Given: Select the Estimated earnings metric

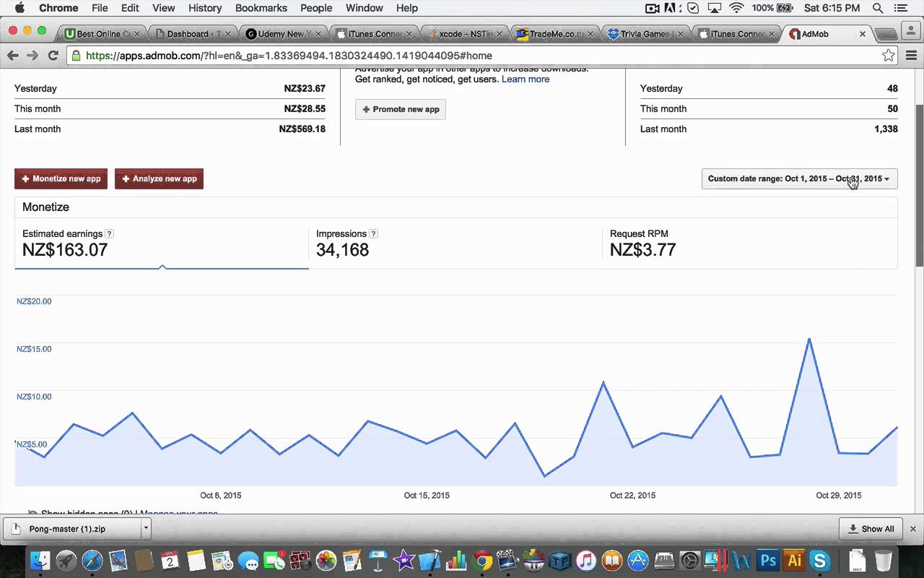Looking at the screenshot, I should pos(162,246).
